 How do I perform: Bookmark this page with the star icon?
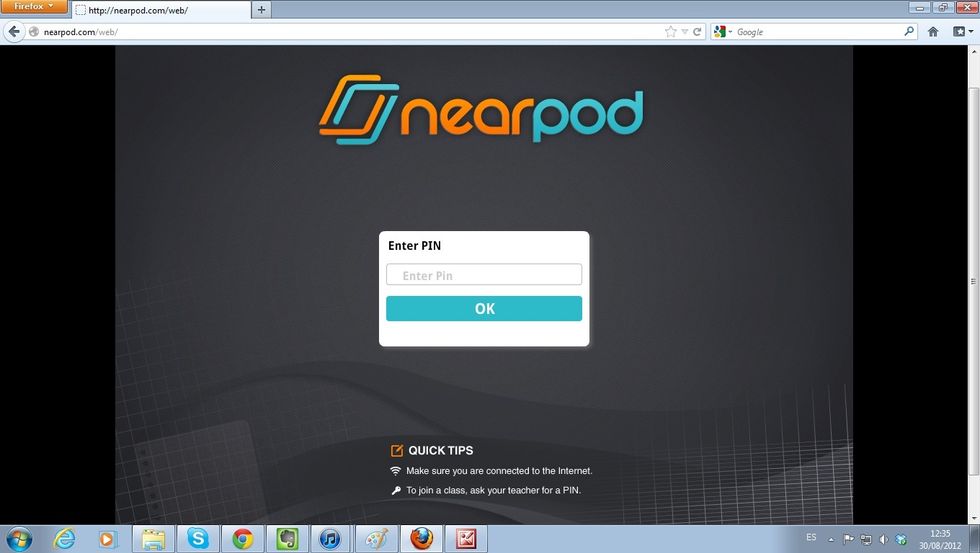[671, 32]
